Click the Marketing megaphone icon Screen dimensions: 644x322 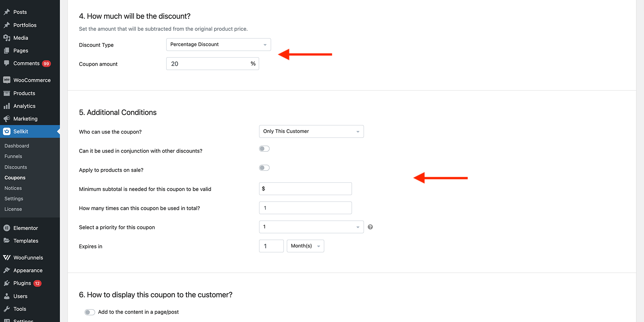tap(7, 119)
